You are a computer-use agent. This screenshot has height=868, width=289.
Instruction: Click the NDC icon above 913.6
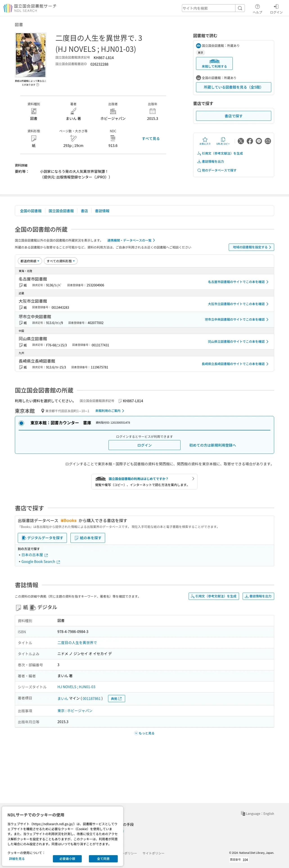pyautogui.click(x=113, y=138)
